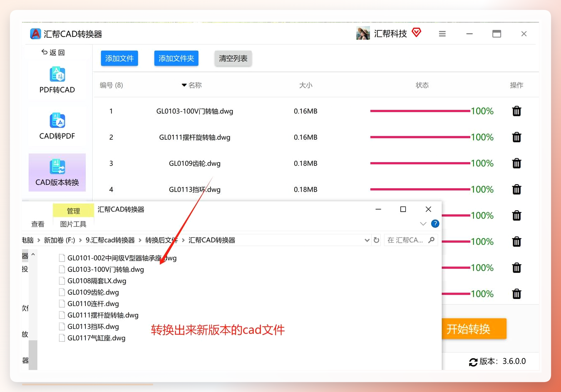Navigate to 新加卷 (F:) in the breadcrumb

tap(60, 240)
